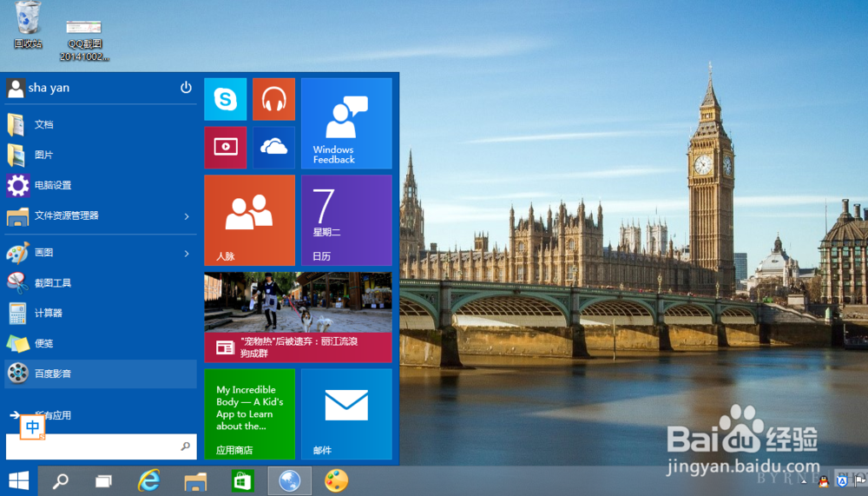Image resolution: width=868 pixels, height=496 pixels.
Task: Open 文档 documents folder
Action: pos(101,125)
